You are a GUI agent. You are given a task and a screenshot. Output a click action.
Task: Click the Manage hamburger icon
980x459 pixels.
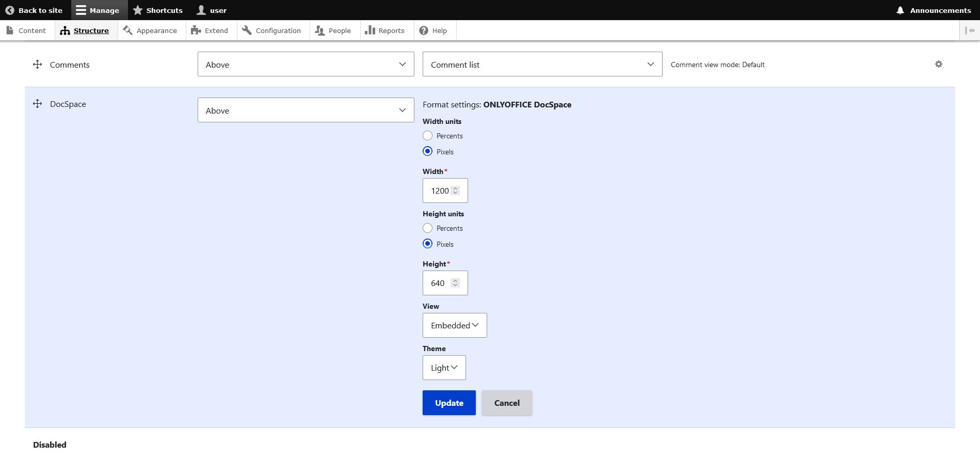[x=81, y=10]
